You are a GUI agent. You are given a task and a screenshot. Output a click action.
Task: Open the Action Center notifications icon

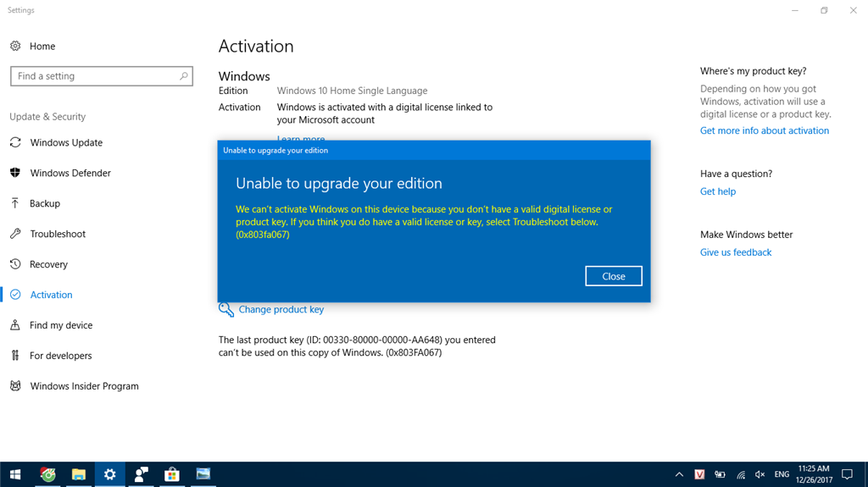coord(847,474)
